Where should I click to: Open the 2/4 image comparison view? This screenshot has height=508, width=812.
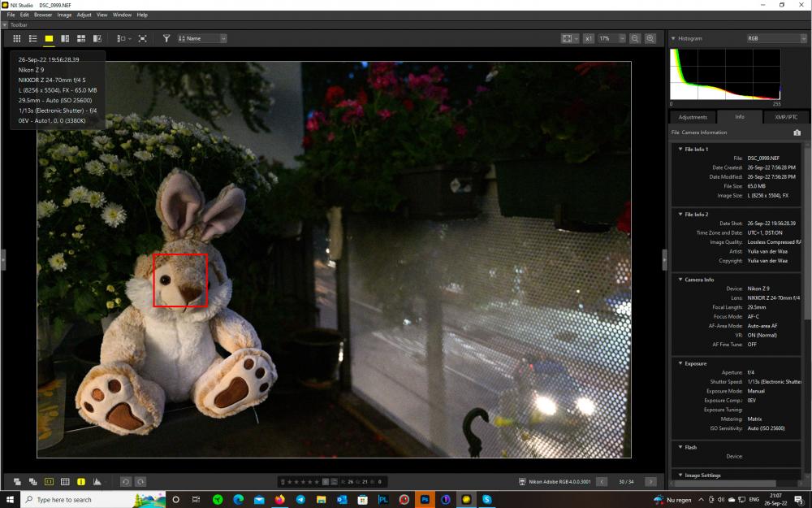[x=65, y=38]
